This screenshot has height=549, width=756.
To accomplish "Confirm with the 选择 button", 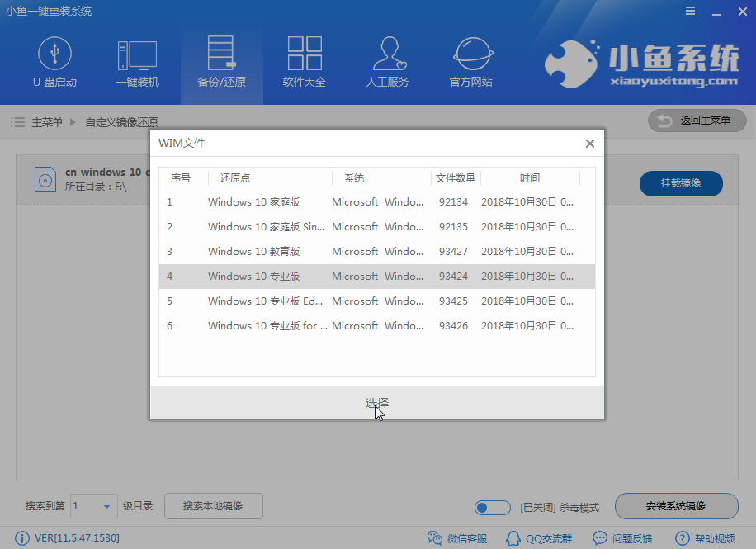I will click(x=377, y=401).
